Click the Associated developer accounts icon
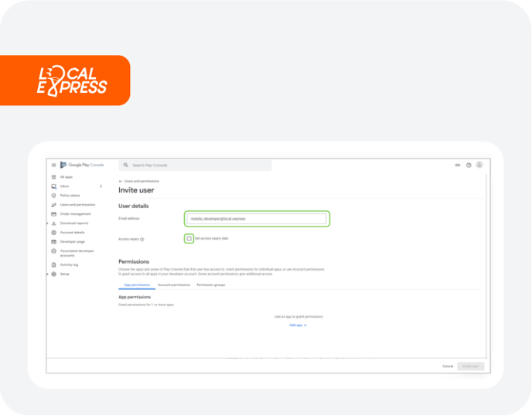 53,251
